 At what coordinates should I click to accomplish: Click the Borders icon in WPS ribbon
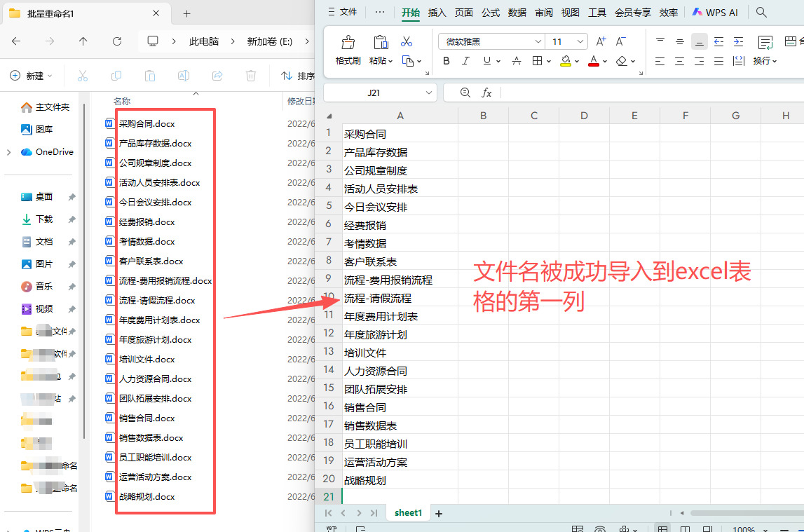click(x=537, y=61)
